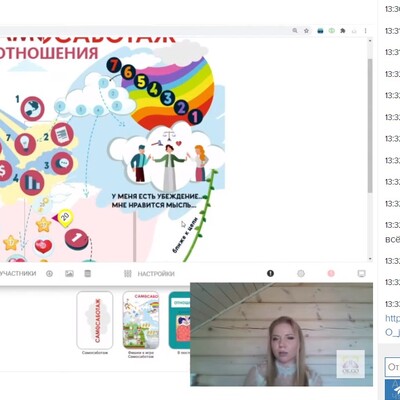Click the yellow pin token numbered 20
The width and height of the screenshot is (400, 400).
click(64, 218)
